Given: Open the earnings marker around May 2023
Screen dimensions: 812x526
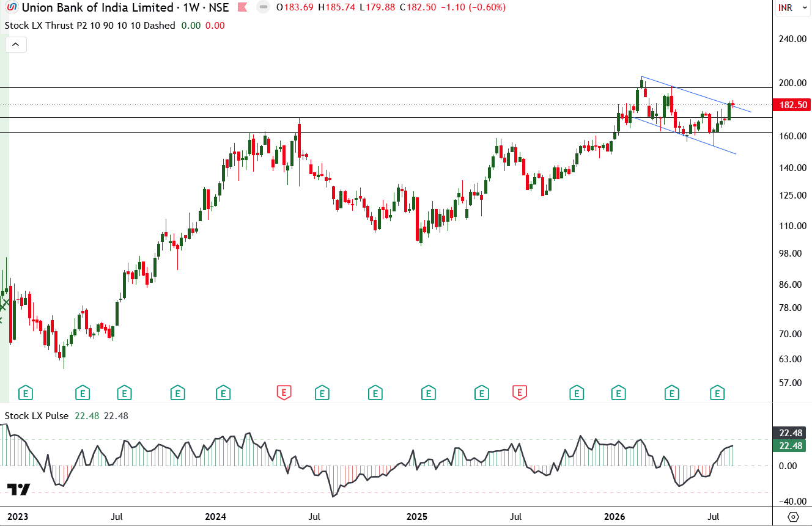Looking at the screenshot, I should click(83, 392).
